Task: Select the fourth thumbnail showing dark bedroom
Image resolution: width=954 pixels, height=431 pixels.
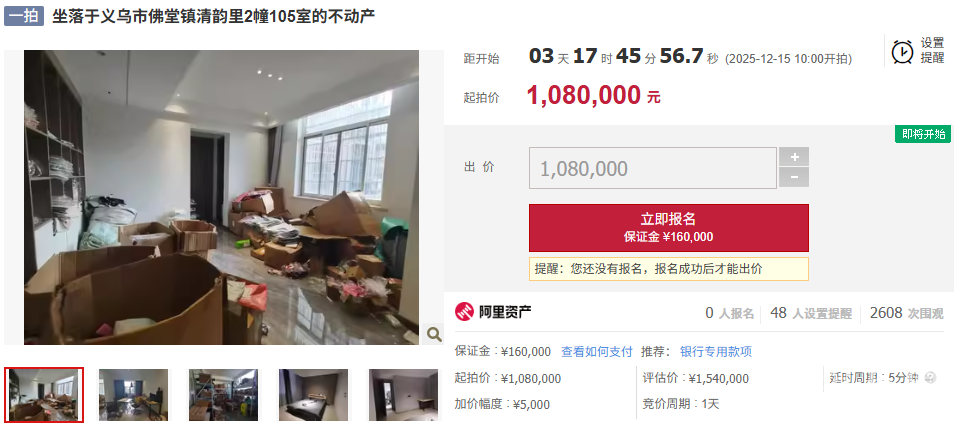Action: coord(313,394)
